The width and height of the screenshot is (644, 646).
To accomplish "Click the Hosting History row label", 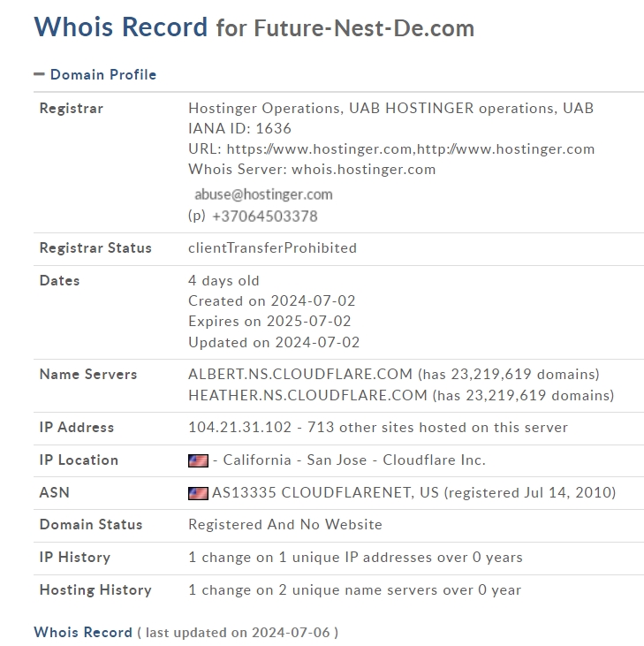I will pyautogui.click(x=95, y=590).
